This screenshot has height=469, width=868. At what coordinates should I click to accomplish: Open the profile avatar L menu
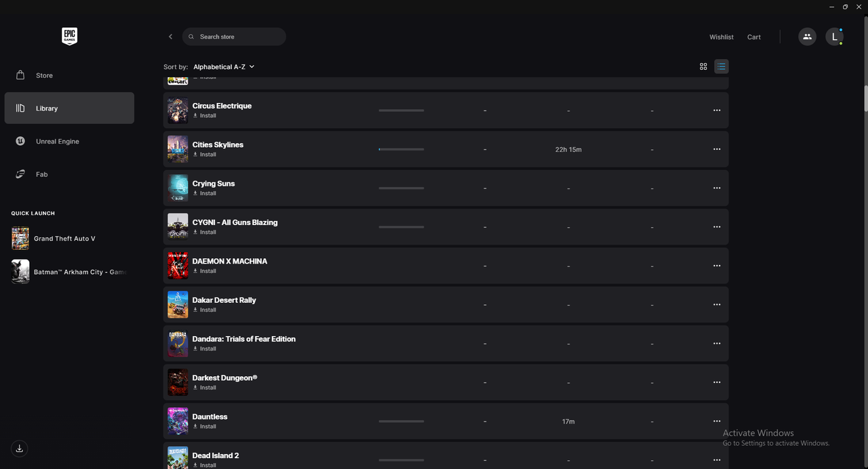click(834, 37)
